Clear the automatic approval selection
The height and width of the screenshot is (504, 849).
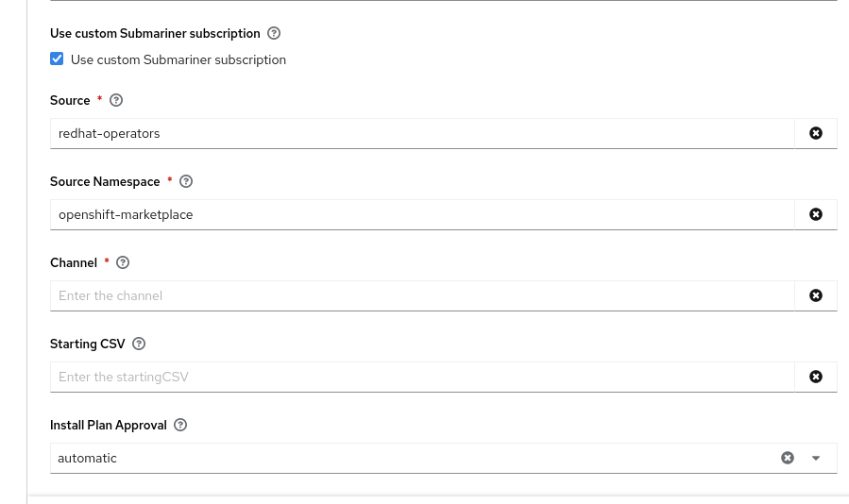click(788, 458)
